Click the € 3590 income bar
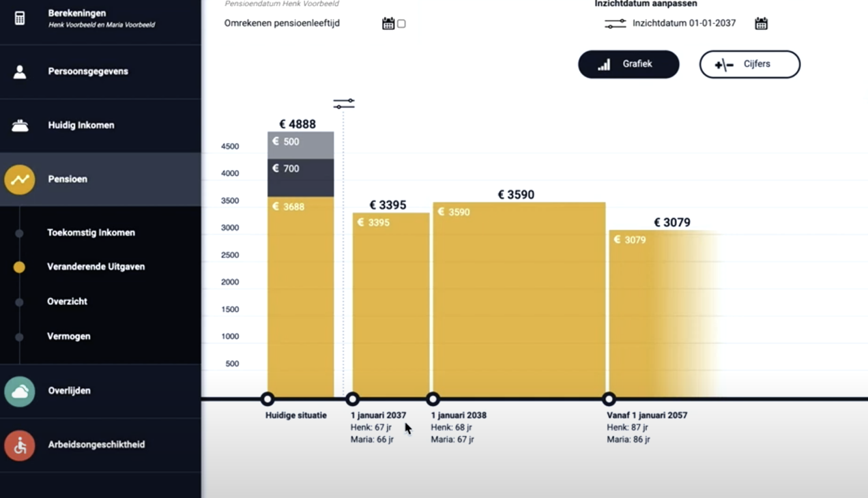Image resolution: width=868 pixels, height=498 pixels. tap(519, 300)
